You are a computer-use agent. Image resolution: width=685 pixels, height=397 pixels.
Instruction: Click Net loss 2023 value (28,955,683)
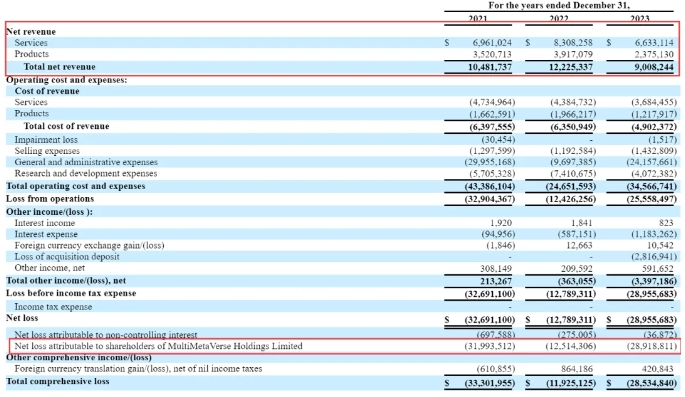point(651,320)
